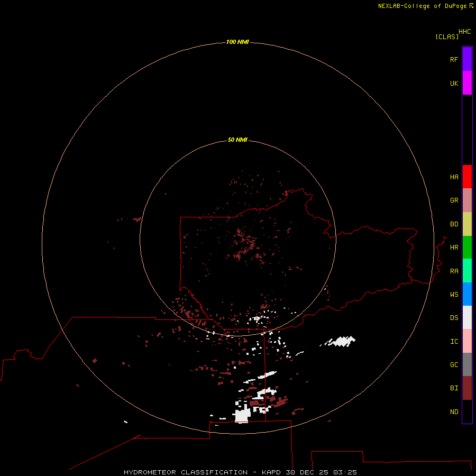Click the [CLAS] units label
The height and width of the screenshot is (476, 476).
pos(447,36)
